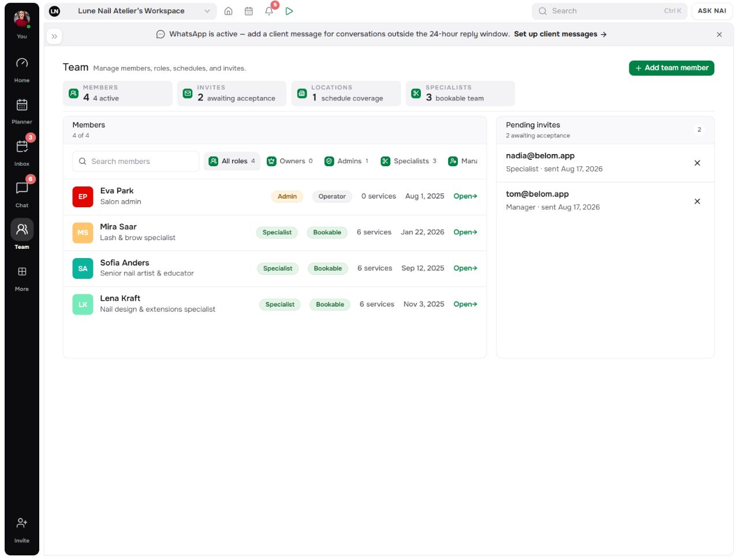Click the Members stat card
This screenshot has width=739, height=560.
(118, 94)
